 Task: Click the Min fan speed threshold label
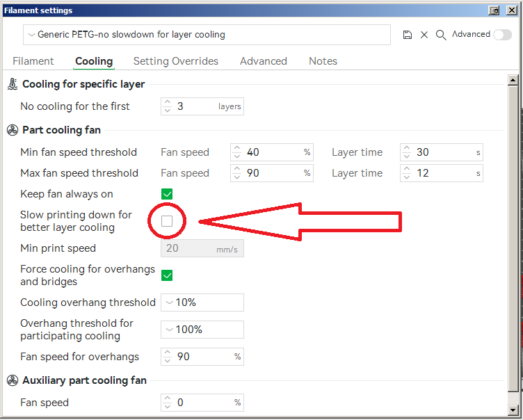click(79, 152)
